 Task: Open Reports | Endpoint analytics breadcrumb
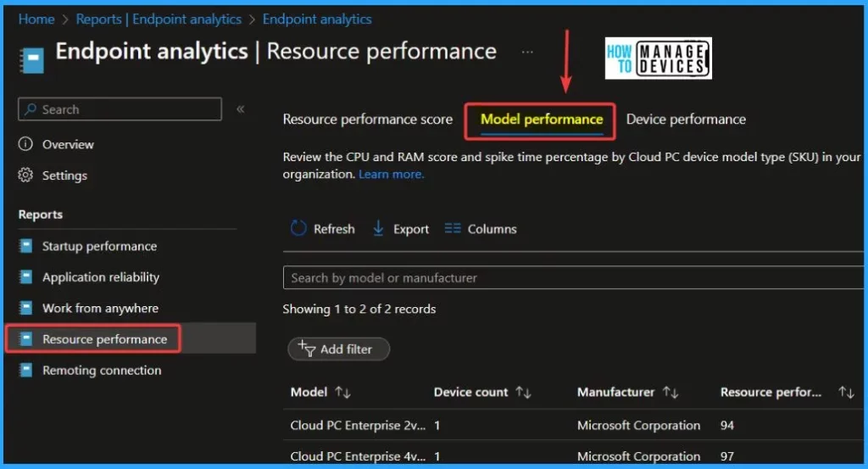tap(159, 20)
